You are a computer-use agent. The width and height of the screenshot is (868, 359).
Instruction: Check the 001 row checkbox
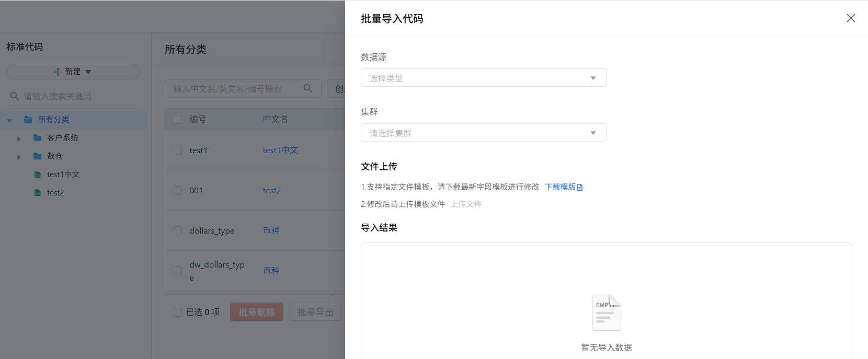pos(177,190)
